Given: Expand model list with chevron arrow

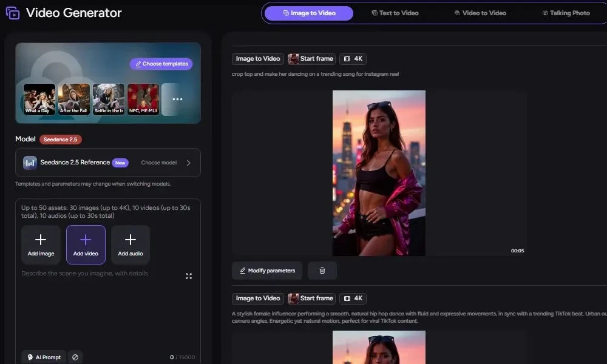Looking at the screenshot, I should 189,163.
